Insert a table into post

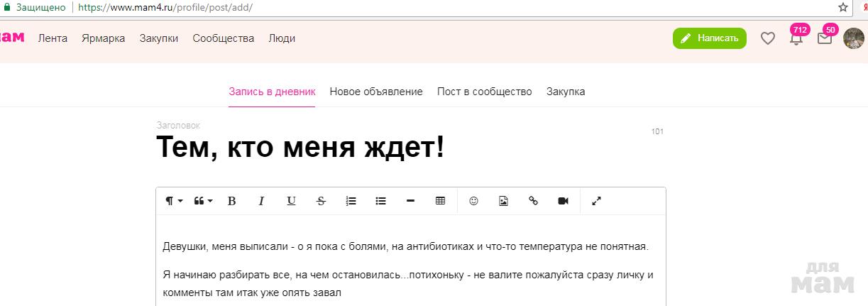(x=440, y=201)
